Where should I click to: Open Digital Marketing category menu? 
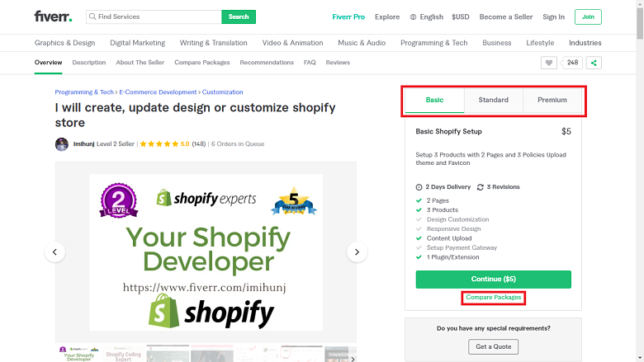tap(138, 43)
